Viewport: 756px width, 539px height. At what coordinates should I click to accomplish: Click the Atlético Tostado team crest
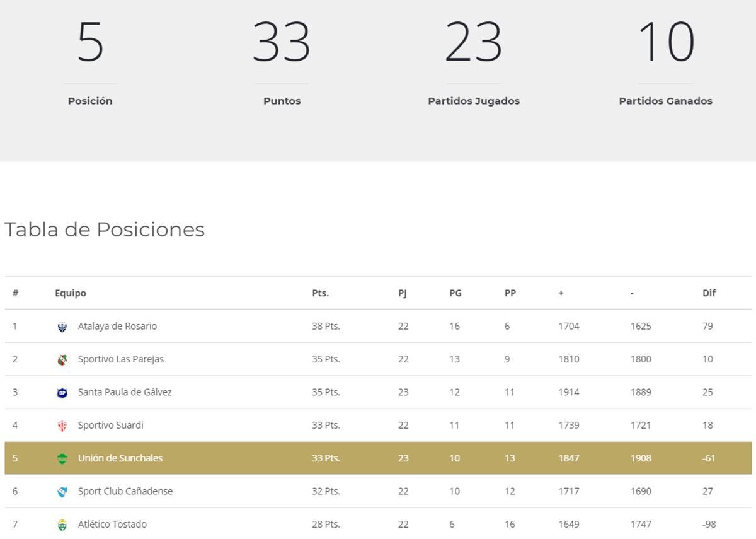(62, 525)
